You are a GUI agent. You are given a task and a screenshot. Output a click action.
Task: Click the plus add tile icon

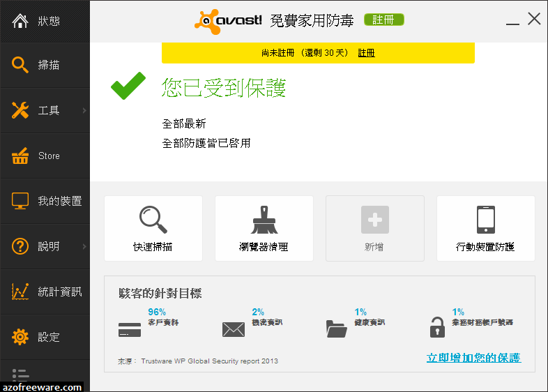click(375, 220)
